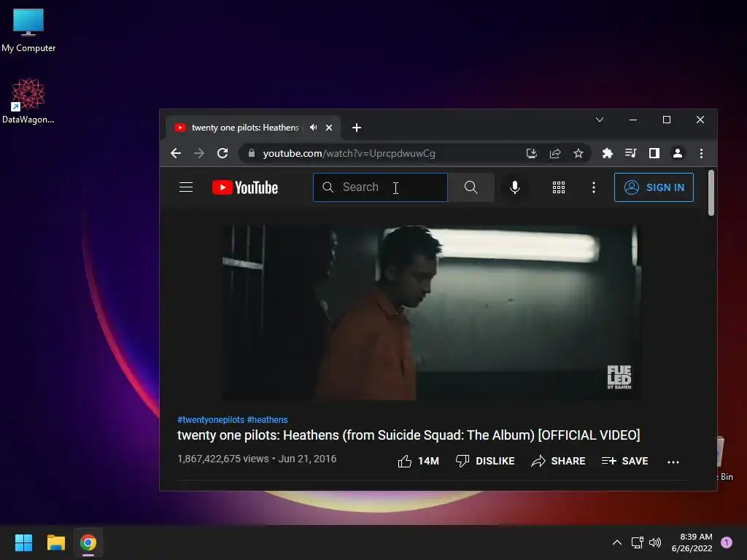Click the DISLIKE thumbs down button
Image resolution: width=747 pixels, height=560 pixels.
click(485, 461)
